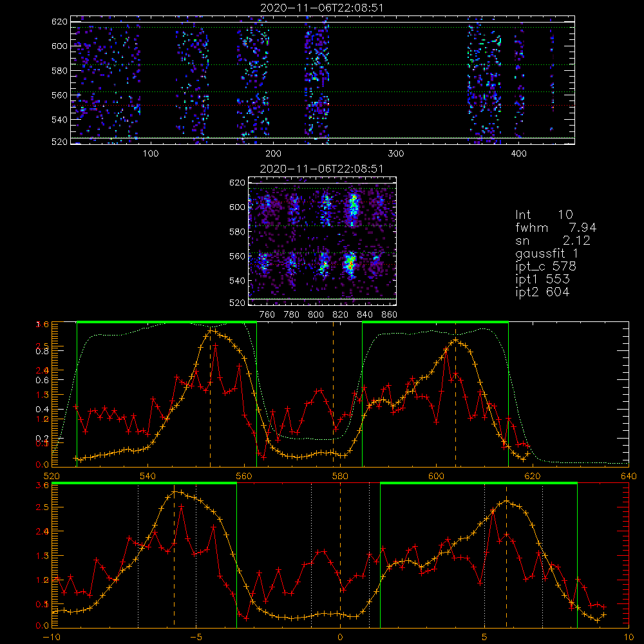Image resolution: width=644 pixels, height=644 pixels.
Task: Click x-axis label 780 under middle image
Action: pos(292,315)
